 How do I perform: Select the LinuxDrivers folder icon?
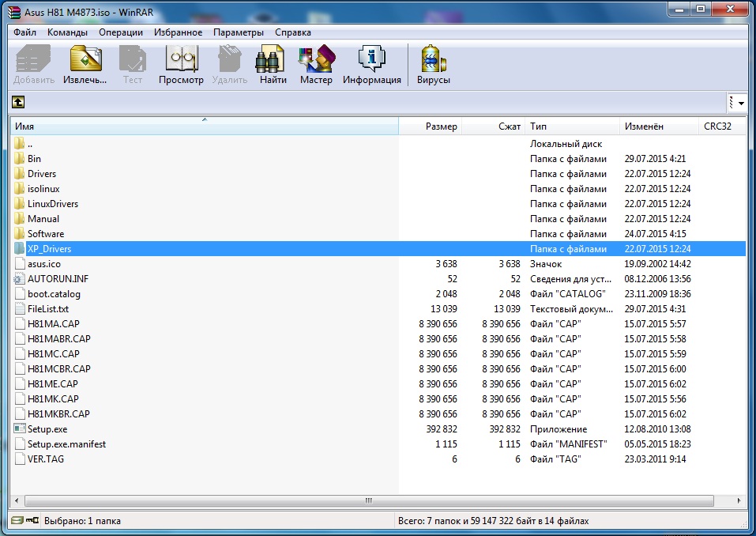(19, 203)
